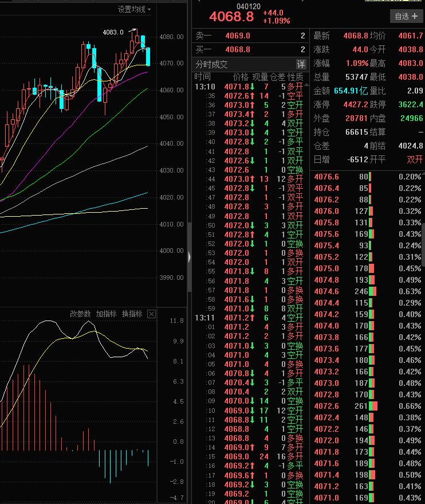Viewport: 425px width, 504px height.
Task: Click the 现量 column header
Action: (x=261, y=77)
